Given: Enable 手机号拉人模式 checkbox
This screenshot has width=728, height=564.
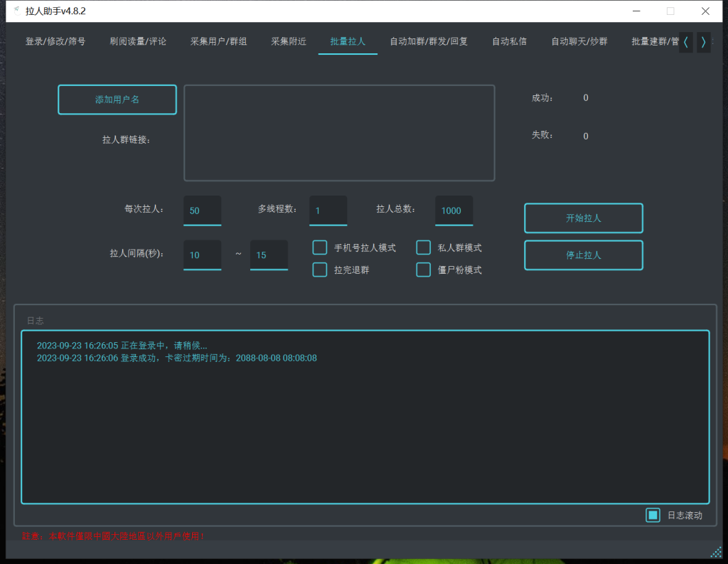Looking at the screenshot, I should click(319, 248).
